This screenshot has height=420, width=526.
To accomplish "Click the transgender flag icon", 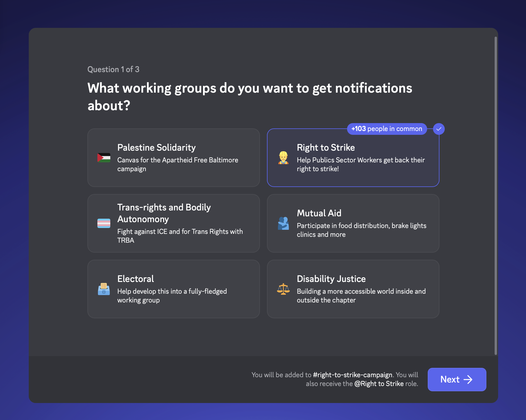I will [104, 223].
